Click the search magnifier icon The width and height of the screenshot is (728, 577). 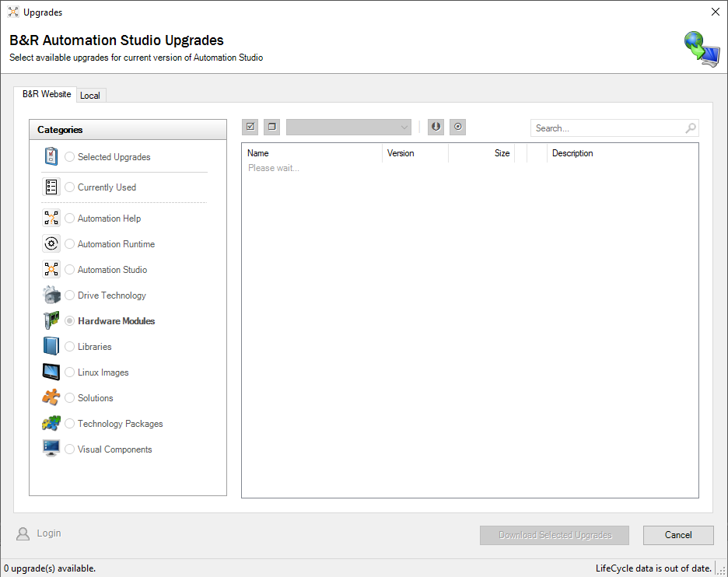[691, 128]
